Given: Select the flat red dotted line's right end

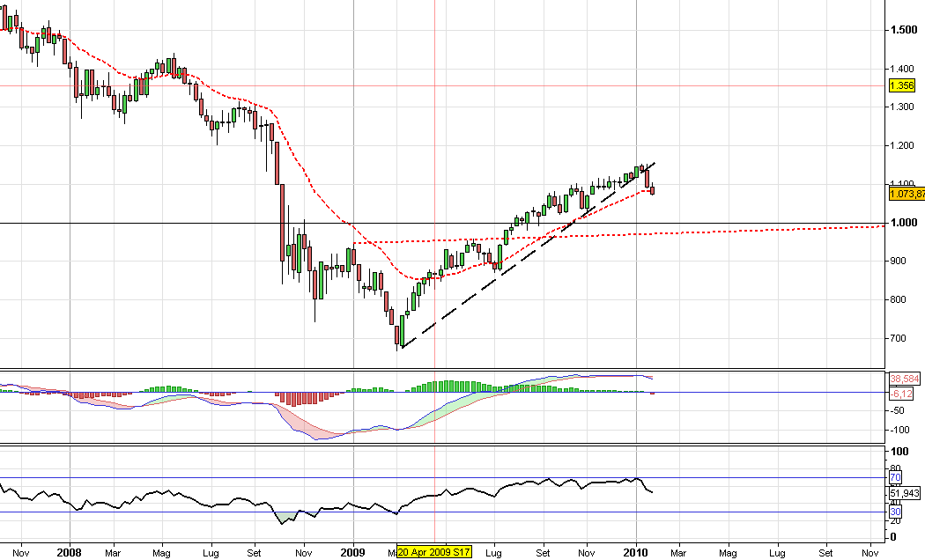Looking at the screenshot, I should click(x=881, y=226).
